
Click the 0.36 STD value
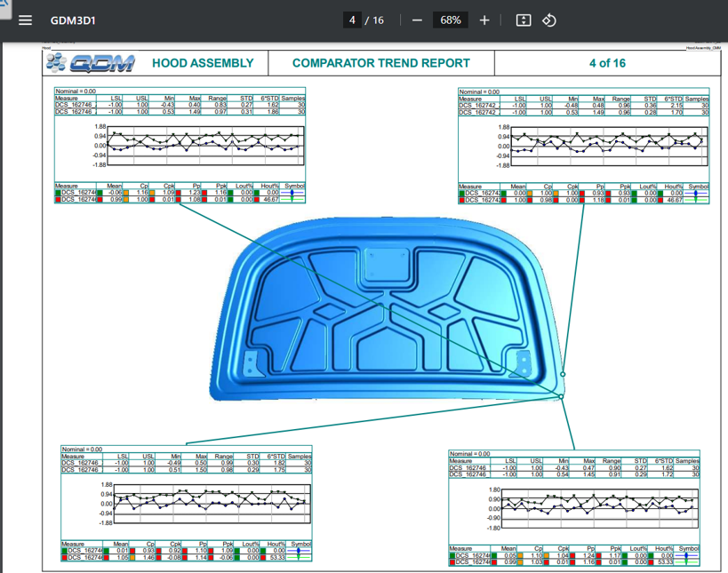(x=651, y=106)
